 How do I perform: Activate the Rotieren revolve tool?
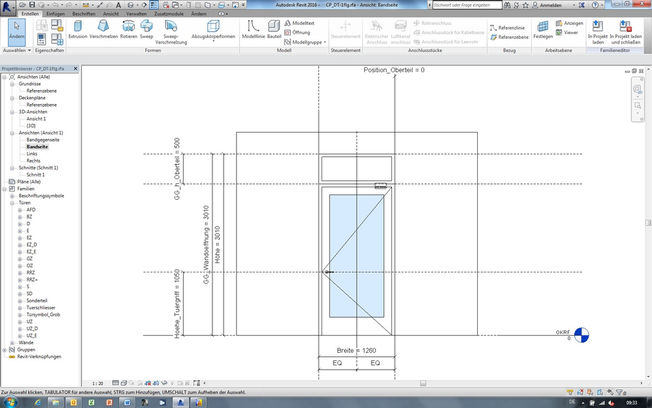click(128, 30)
